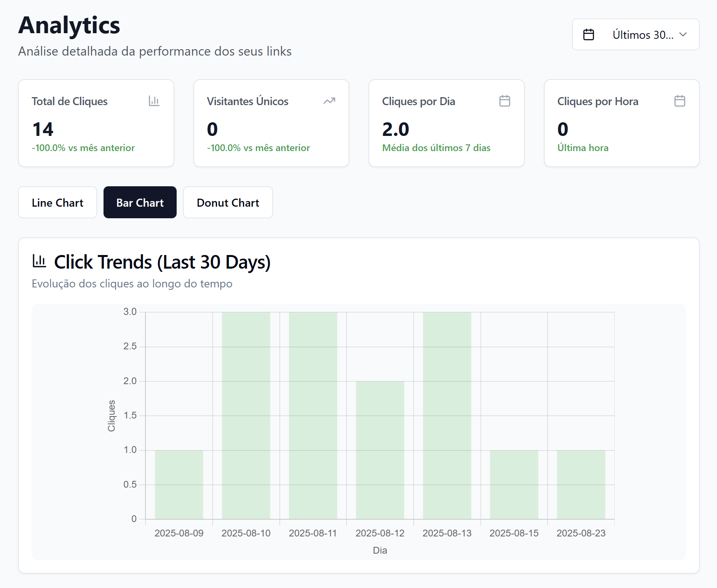Click the trending arrow icon in Visitantes Únicos card
Image resolution: width=717 pixels, height=588 pixels.
click(x=329, y=101)
